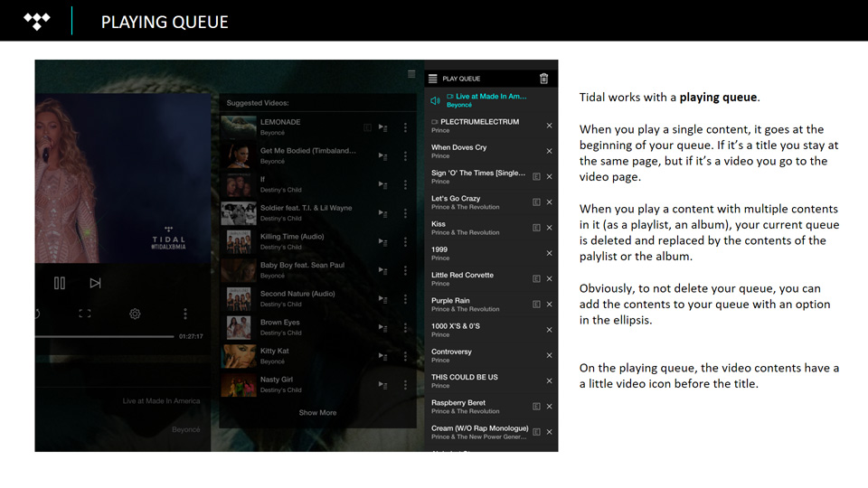The width and height of the screenshot is (868, 488).
Task: Open ellipsis menu for Second Nature (Audio)
Action: [x=405, y=299]
